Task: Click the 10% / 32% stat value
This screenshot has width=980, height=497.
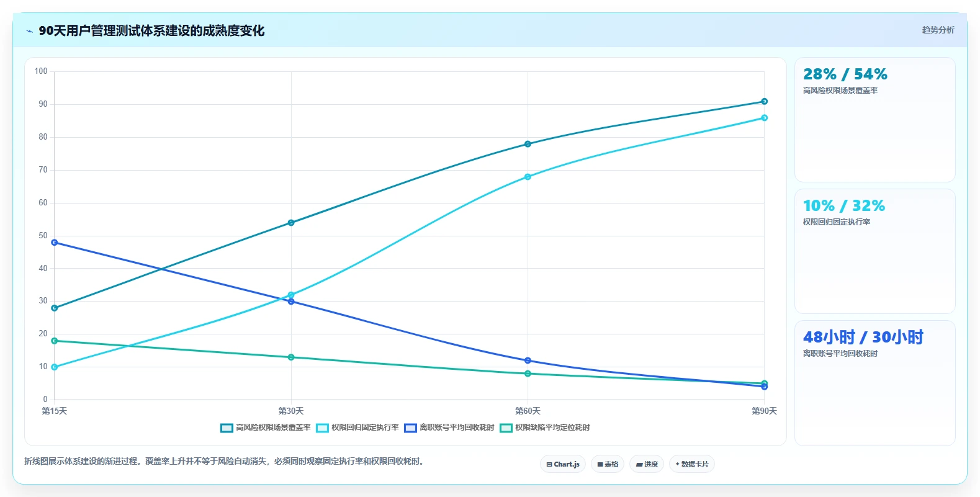Action: [843, 206]
